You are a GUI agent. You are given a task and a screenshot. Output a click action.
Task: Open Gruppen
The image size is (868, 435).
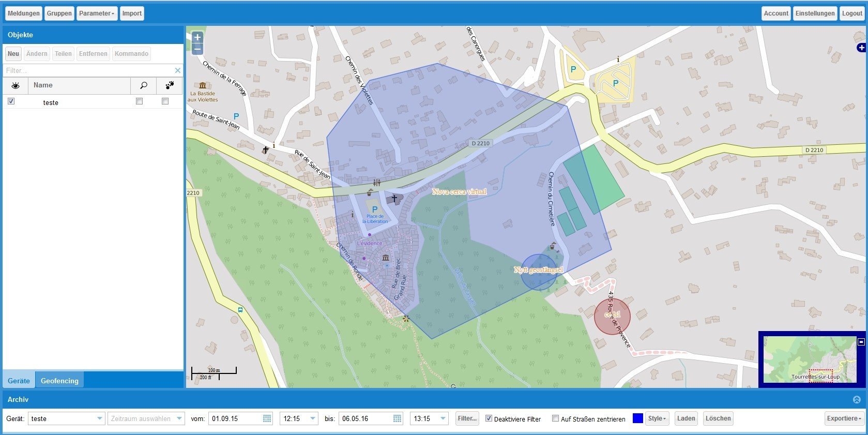pyautogui.click(x=59, y=13)
